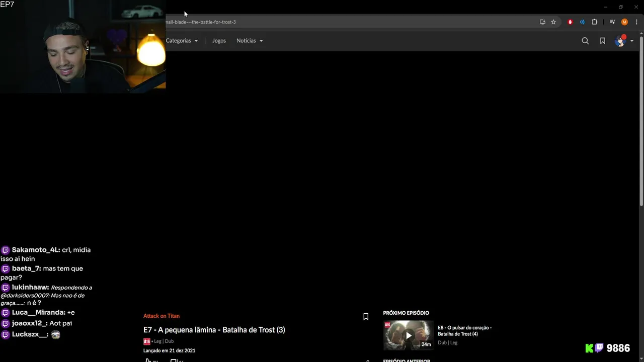Click the A16 age rating badge under the title
Image resolution: width=644 pixels, height=362 pixels.
147,341
